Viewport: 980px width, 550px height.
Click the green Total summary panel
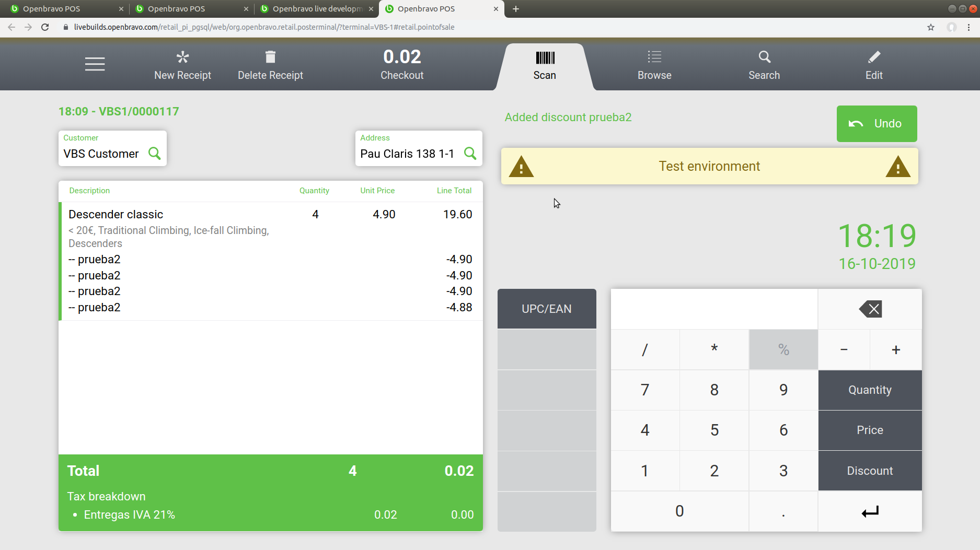coord(271,493)
